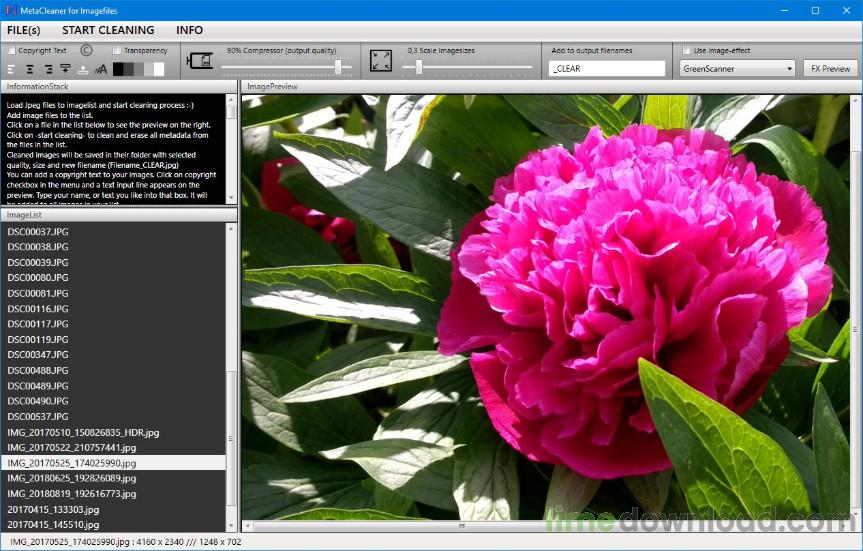Click the compressor clamp icon
Viewport: 863px width, 551px height.
click(x=200, y=60)
